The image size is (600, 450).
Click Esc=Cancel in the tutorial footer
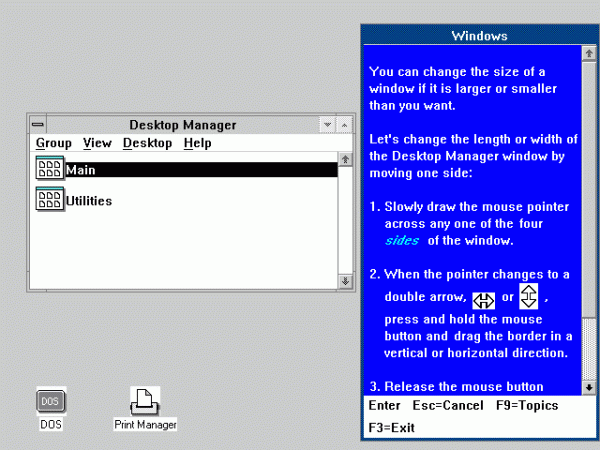point(445,406)
